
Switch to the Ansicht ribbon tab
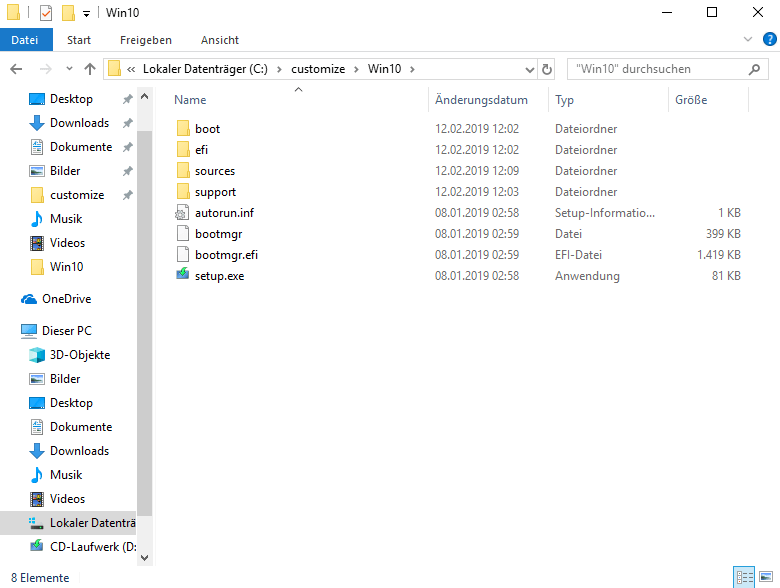tap(220, 40)
